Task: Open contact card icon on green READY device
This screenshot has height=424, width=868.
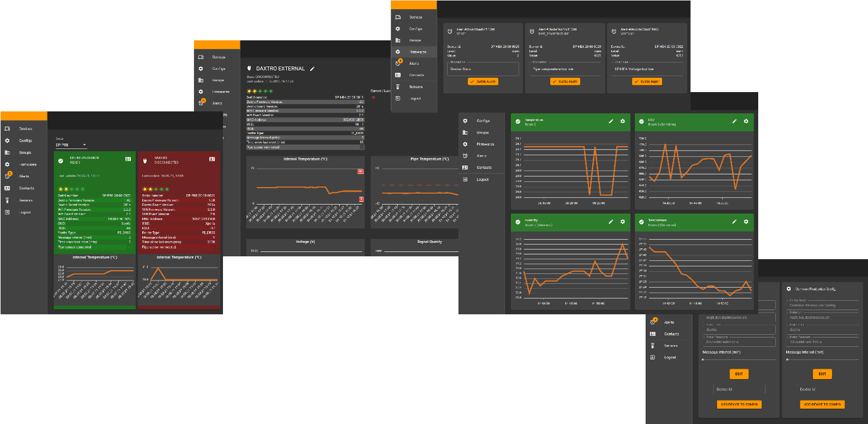Action: tap(128, 159)
